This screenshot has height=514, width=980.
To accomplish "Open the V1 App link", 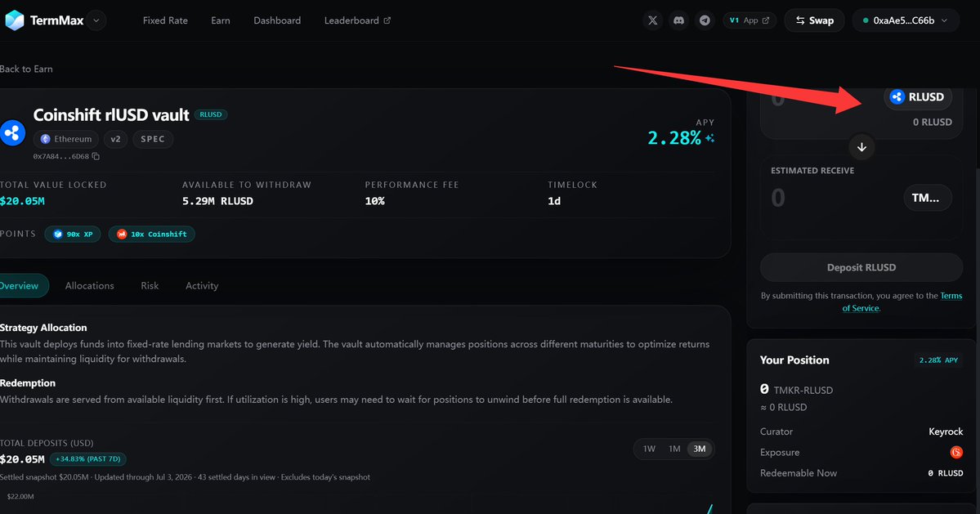I will [750, 20].
